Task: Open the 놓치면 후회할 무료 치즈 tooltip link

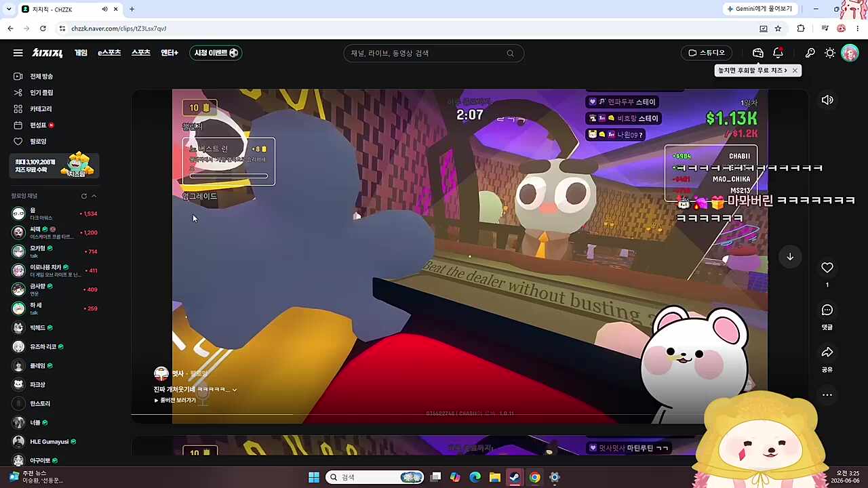Action: (x=753, y=70)
